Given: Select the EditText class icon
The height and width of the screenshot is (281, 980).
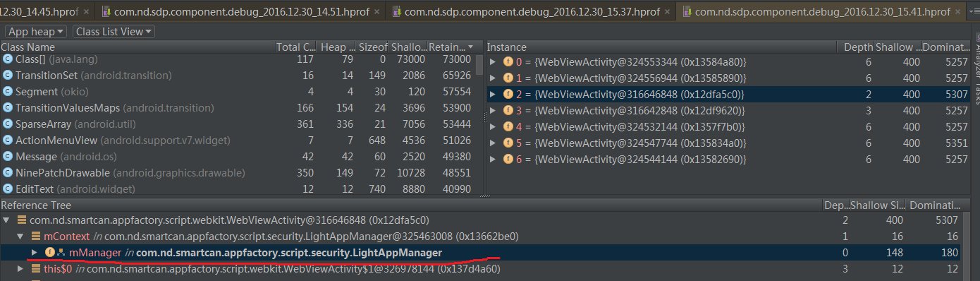Looking at the screenshot, I should coord(8,189).
